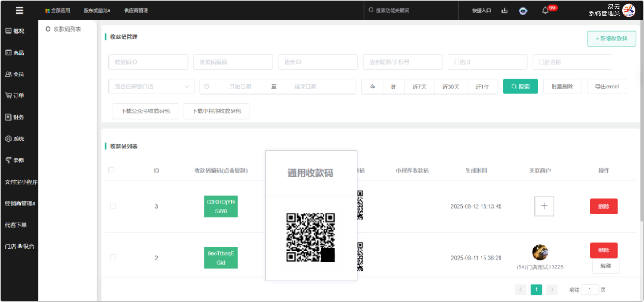Click the blue eye icon in header
Viewport: 644px width, 302px height.
pyautogui.click(x=523, y=11)
